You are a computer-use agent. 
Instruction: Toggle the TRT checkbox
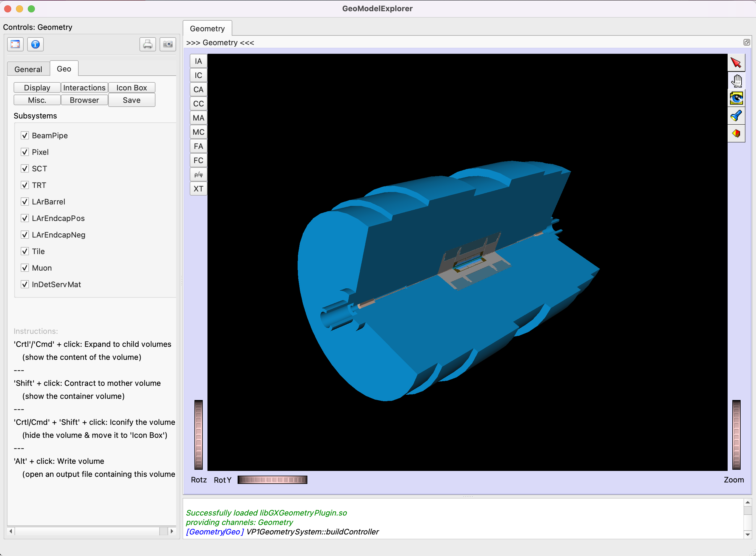point(25,185)
